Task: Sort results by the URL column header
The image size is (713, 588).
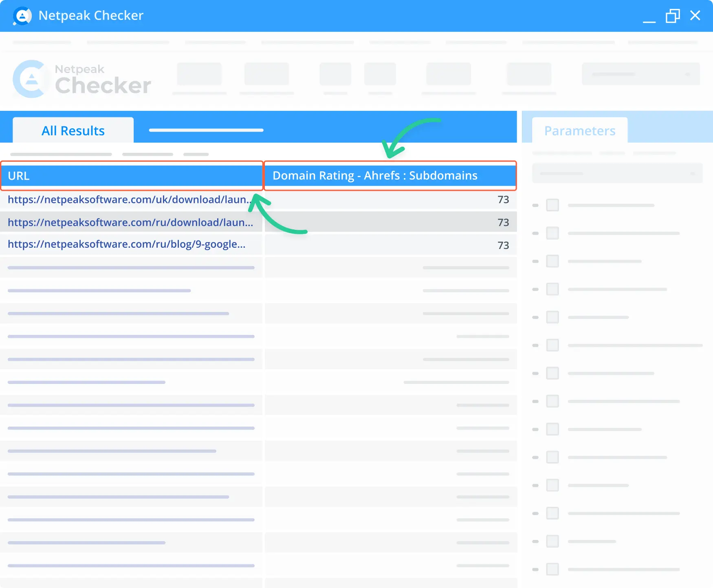Action: [131, 176]
